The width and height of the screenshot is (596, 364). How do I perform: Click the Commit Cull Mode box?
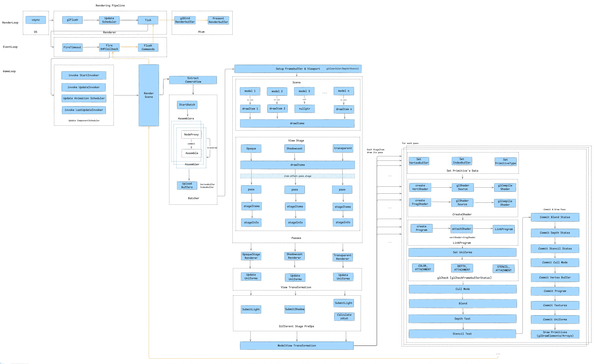[x=555, y=263]
